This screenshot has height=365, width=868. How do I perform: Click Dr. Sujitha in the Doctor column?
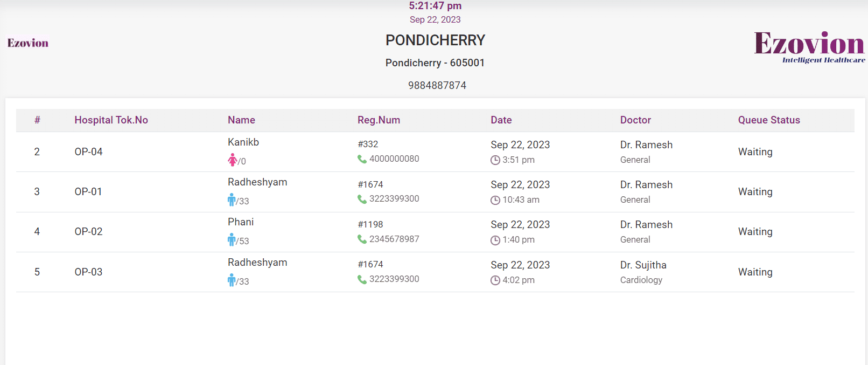[x=643, y=265]
